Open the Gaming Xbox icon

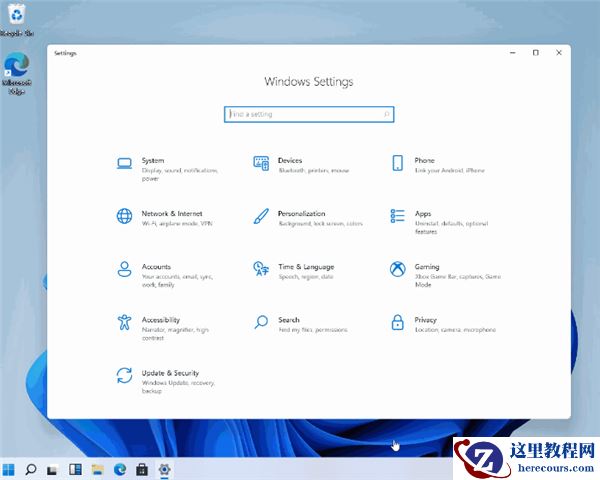(x=398, y=269)
